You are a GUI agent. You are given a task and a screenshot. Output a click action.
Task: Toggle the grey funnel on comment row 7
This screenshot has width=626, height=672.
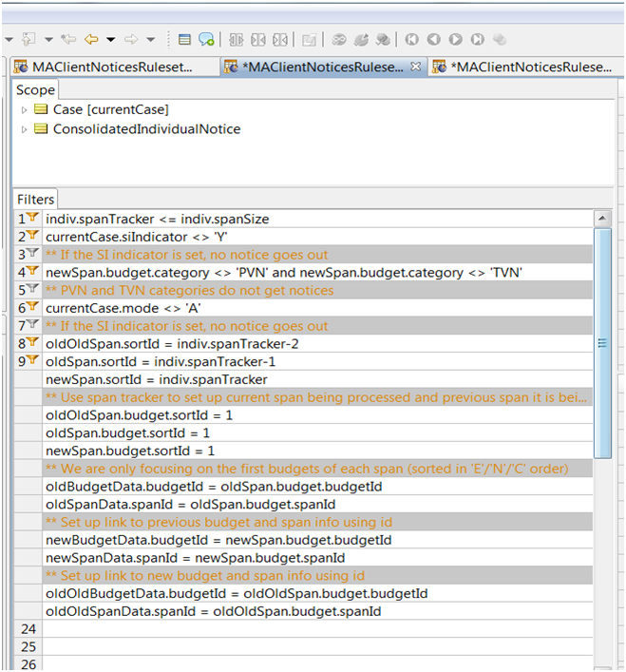click(32, 324)
